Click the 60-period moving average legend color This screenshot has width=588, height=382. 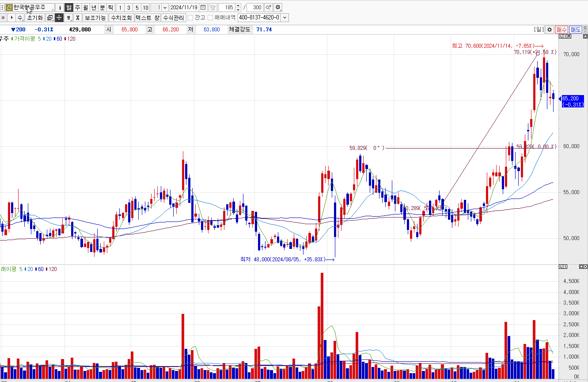coord(54,39)
